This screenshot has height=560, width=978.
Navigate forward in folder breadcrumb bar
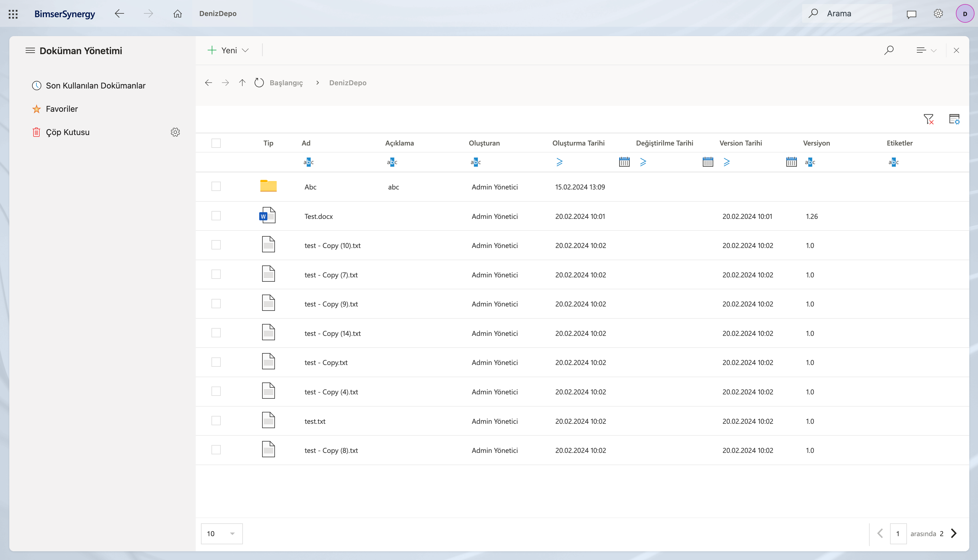225,83
